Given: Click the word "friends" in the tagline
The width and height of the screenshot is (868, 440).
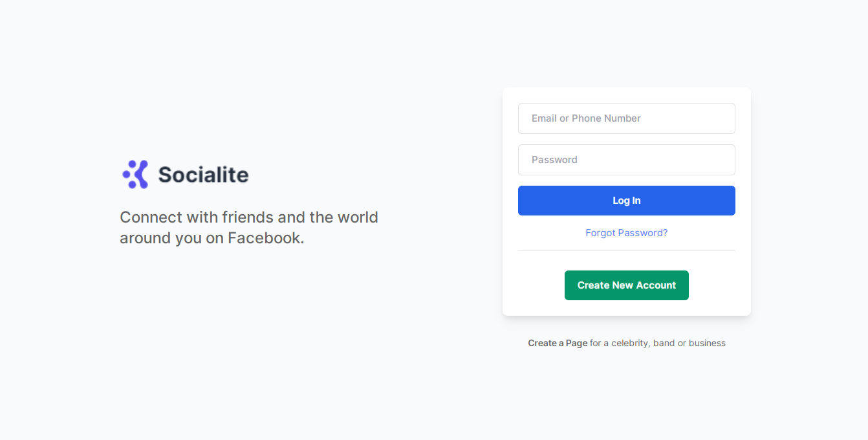Looking at the screenshot, I should point(248,217).
